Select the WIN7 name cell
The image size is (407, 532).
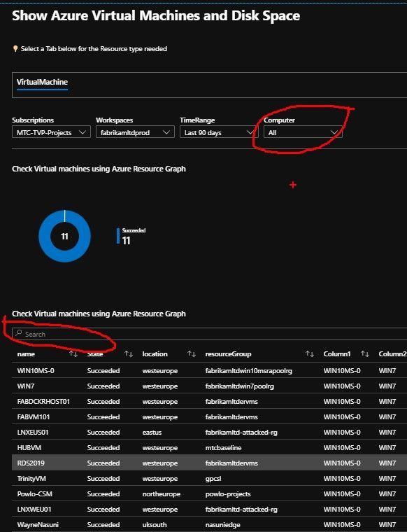click(26, 386)
